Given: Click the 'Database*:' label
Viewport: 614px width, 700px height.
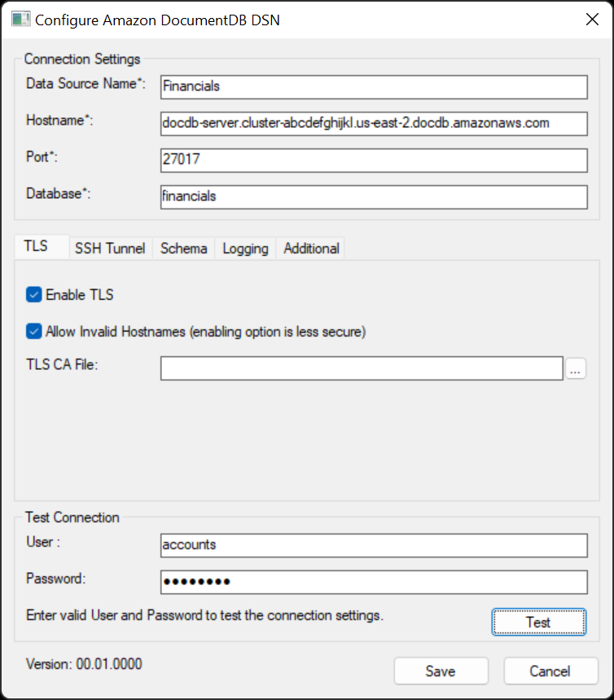Looking at the screenshot, I should pyautogui.click(x=58, y=193).
